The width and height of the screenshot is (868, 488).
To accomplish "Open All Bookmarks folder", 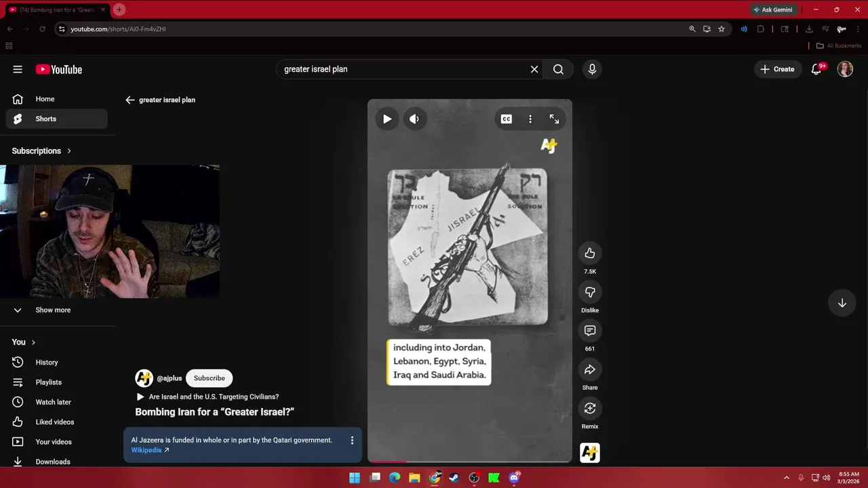I will [x=839, y=46].
